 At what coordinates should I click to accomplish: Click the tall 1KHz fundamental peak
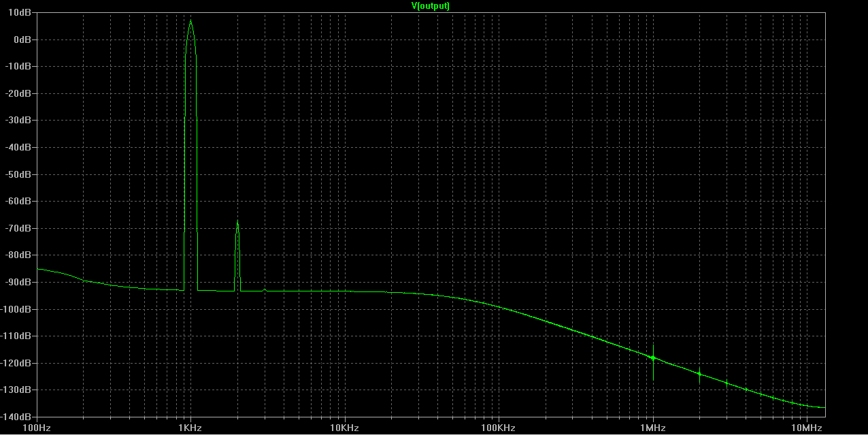tap(190, 155)
